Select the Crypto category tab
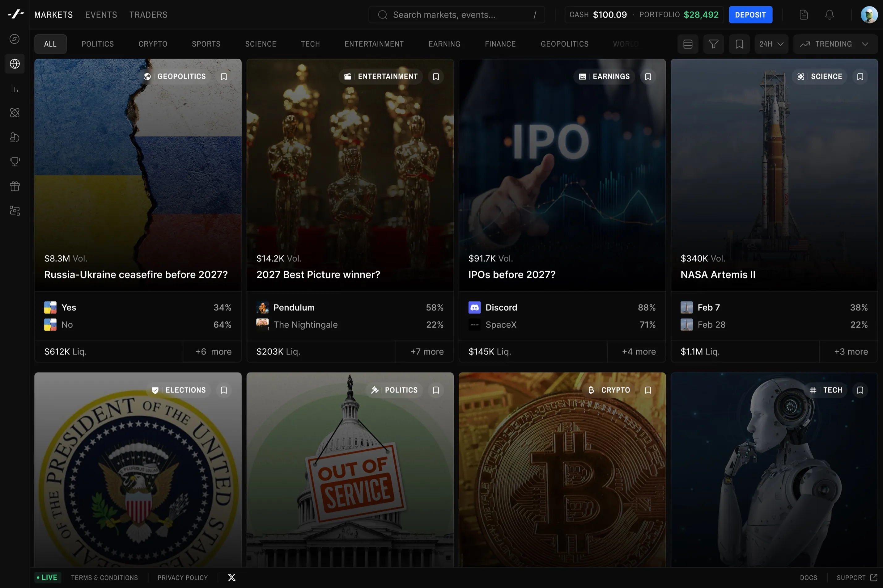 (153, 44)
